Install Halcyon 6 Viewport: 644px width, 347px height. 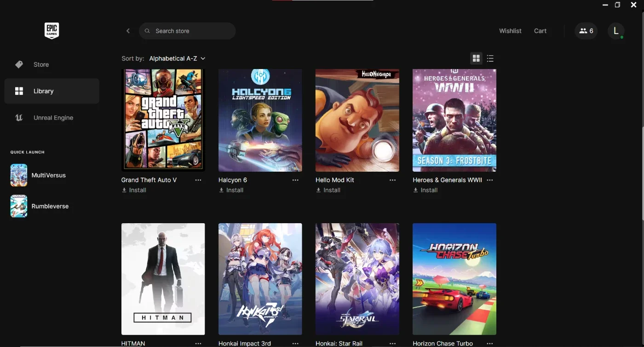click(231, 190)
